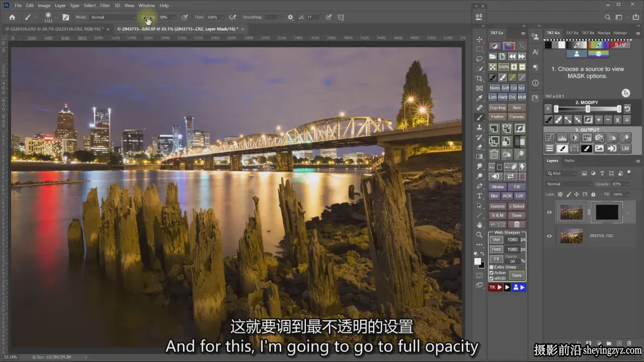Open layer filter Kind dropdown
644x362 pixels.
tap(561, 173)
